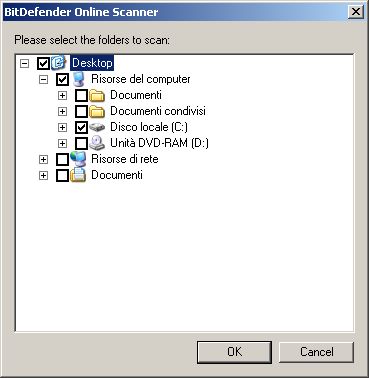Click the Risorse del computer computer icon

(x=78, y=79)
